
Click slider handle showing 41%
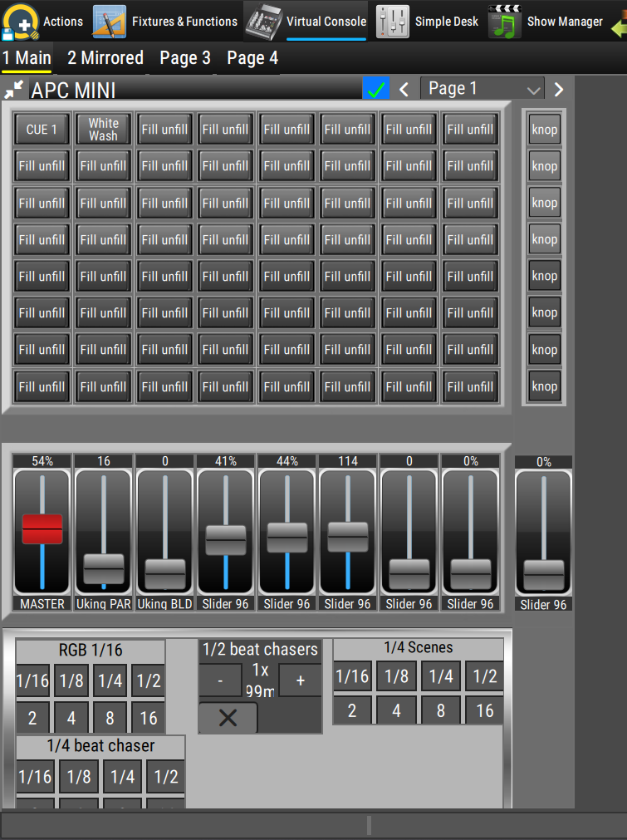[x=226, y=540]
